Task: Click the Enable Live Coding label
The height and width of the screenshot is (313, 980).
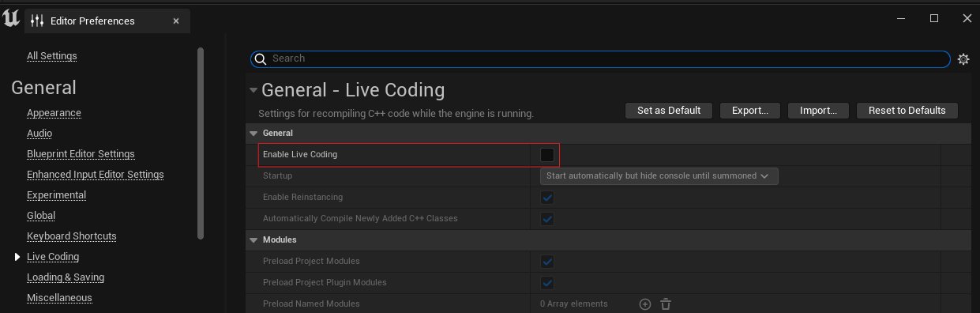Action: [x=300, y=155]
